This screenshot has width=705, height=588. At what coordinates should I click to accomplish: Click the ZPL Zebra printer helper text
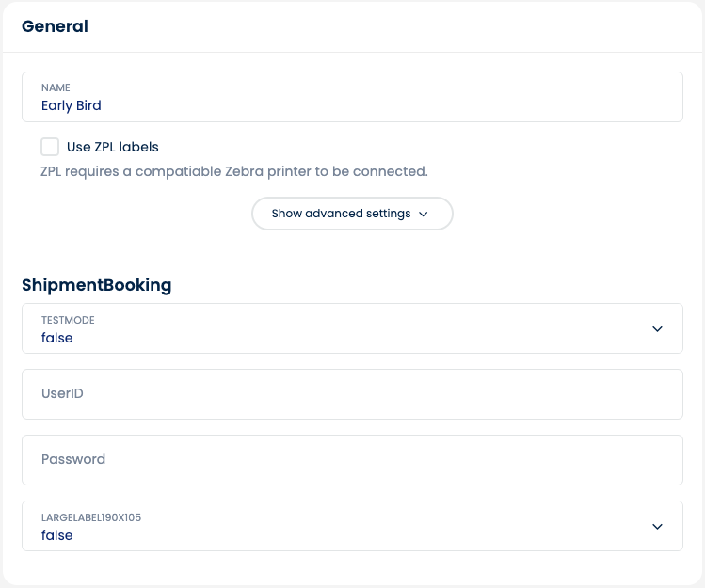coord(234,171)
